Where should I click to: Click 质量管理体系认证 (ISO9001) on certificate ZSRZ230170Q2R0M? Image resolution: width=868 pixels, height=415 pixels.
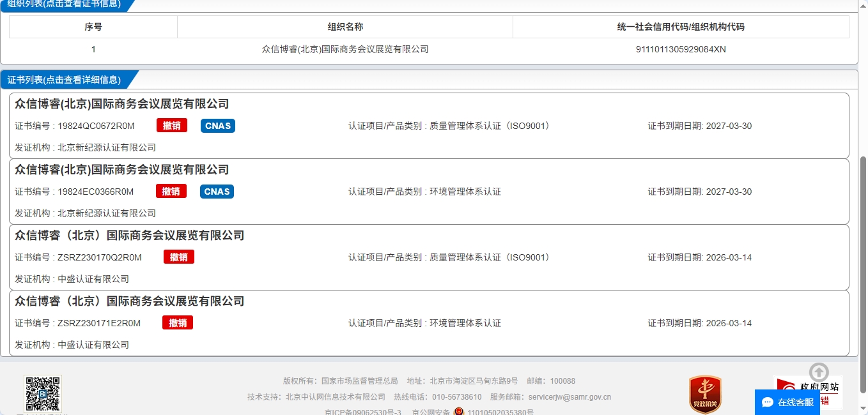[490, 257]
